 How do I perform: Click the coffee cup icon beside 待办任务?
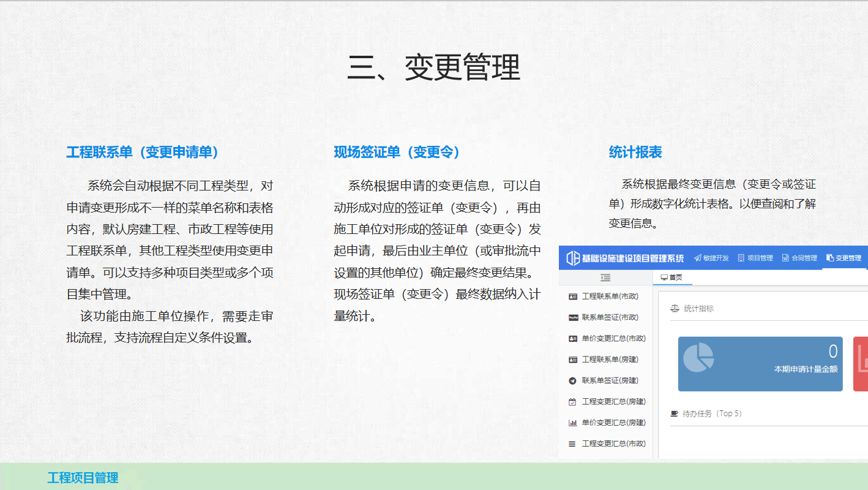(x=675, y=413)
